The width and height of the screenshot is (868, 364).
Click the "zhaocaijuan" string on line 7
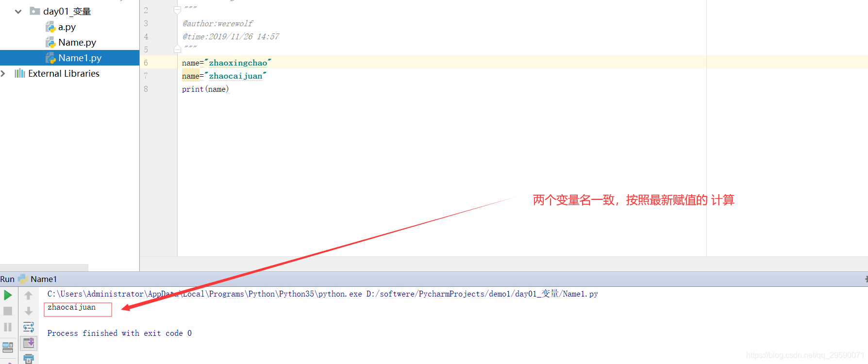235,76
